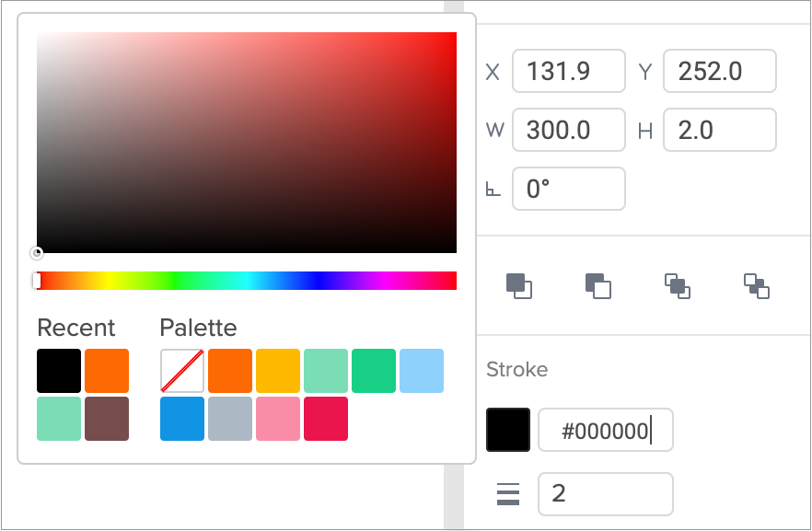Pick the black recent color
The width and height of the screenshot is (812, 531).
[59, 371]
